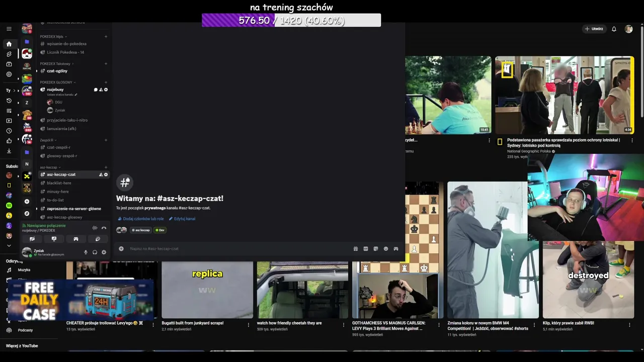Image resolution: width=644 pixels, height=362 pixels.
Task: Open Discord server with 243 badge
Action: tap(27, 127)
